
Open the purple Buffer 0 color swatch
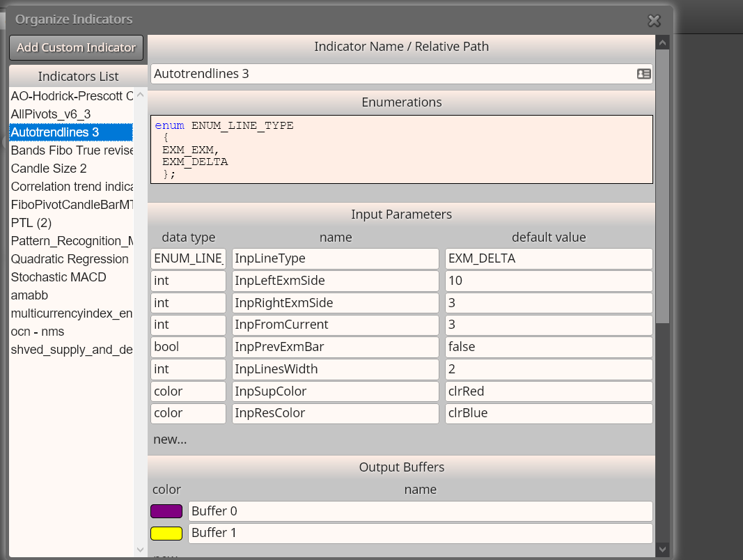point(166,511)
